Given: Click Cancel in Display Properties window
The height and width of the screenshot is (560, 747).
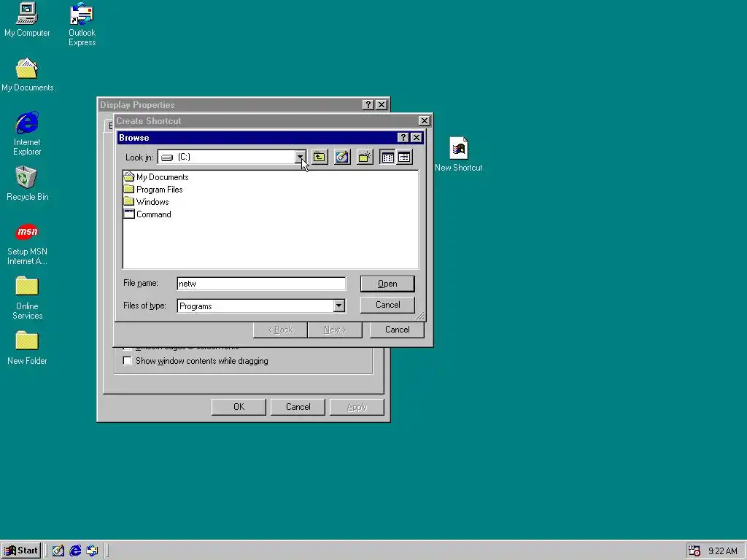Looking at the screenshot, I should pos(298,407).
